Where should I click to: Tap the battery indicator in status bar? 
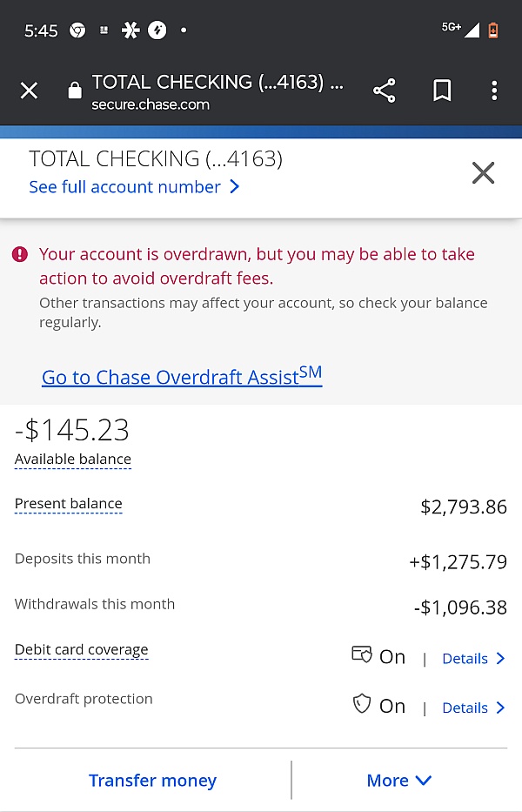coord(493,30)
